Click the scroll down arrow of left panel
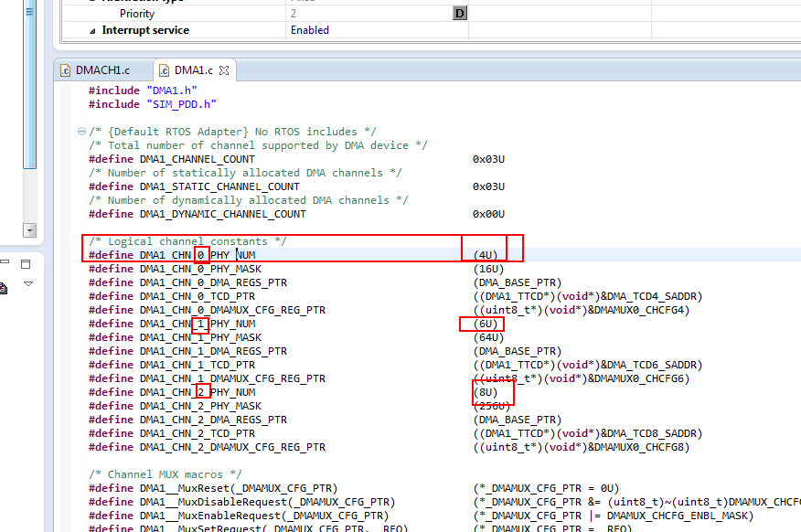The image size is (801, 532). [29, 230]
